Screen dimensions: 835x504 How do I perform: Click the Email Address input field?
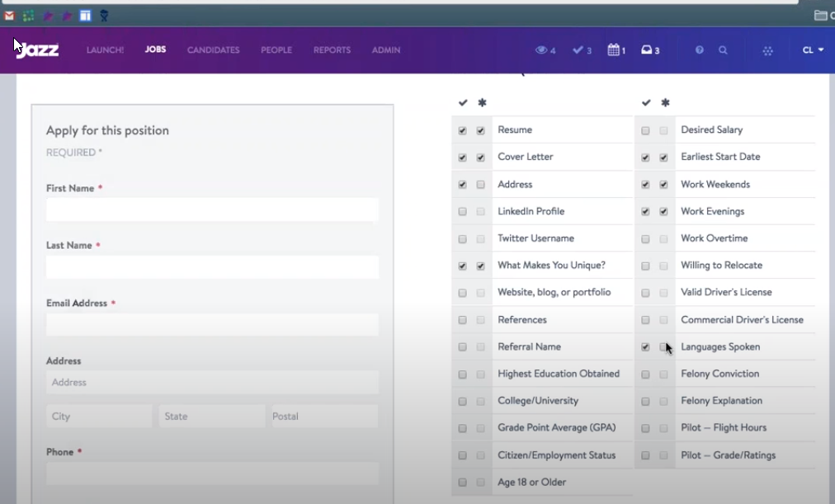(x=212, y=324)
